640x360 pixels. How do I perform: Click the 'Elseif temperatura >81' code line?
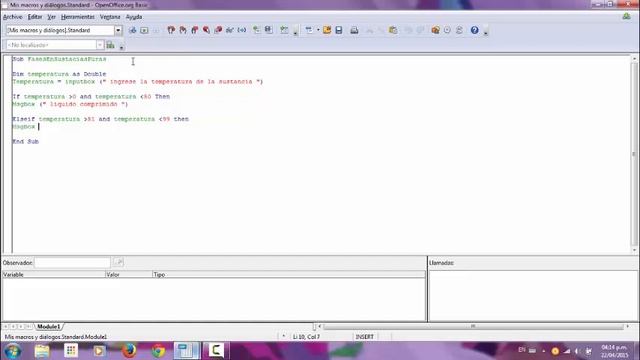[100, 119]
